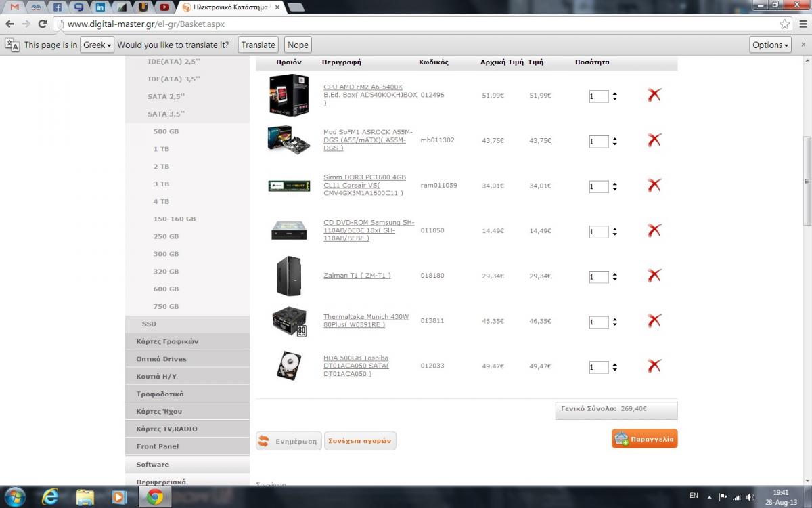
Task: Click Chrome icon on taskbar
Action: 154,496
